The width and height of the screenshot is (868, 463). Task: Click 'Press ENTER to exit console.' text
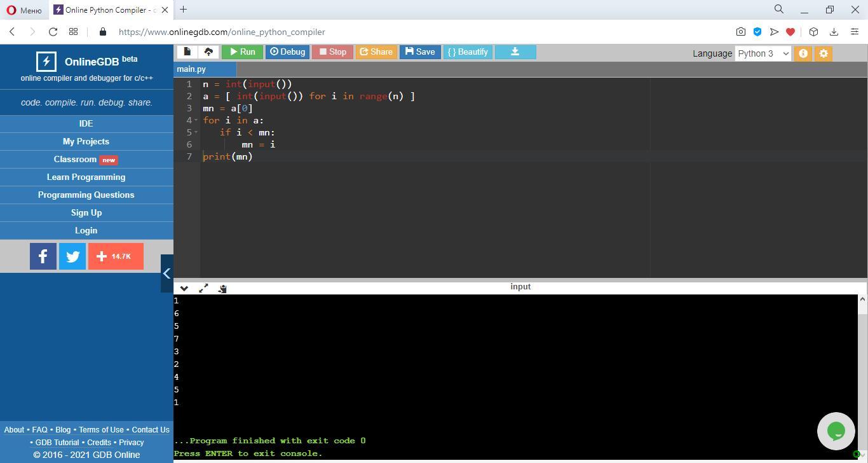coord(248,453)
